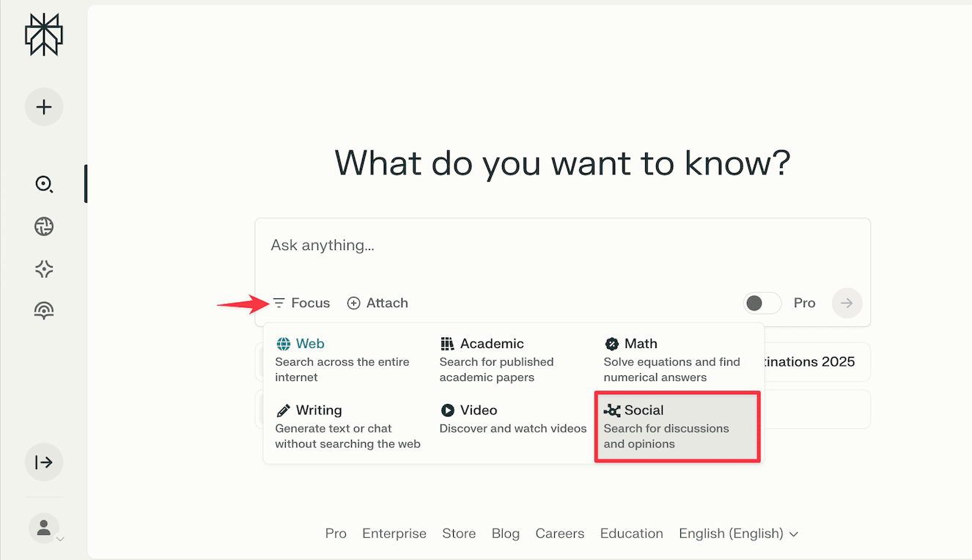Click the Perplexity logo icon
This screenshot has height=560, width=972.
coord(44,34)
